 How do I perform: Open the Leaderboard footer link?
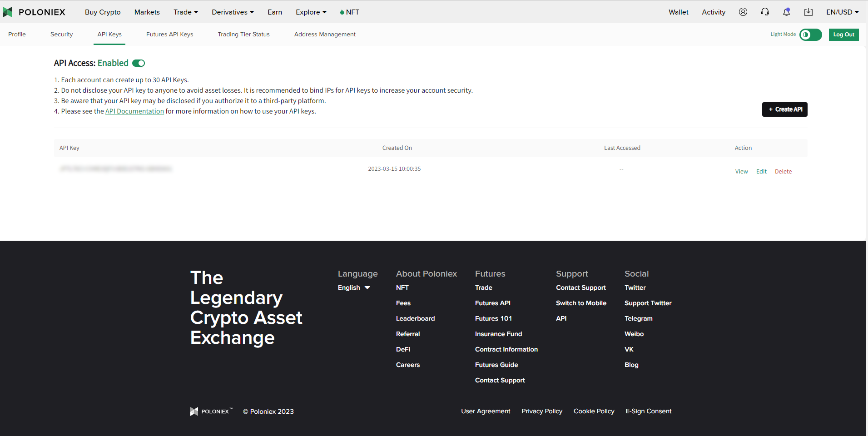pos(416,318)
